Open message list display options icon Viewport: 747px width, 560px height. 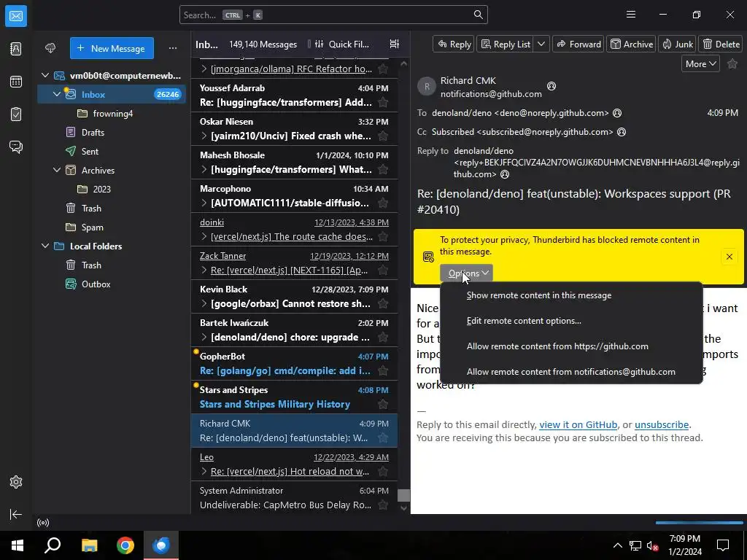pyautogui.click(x=395, y=44)
